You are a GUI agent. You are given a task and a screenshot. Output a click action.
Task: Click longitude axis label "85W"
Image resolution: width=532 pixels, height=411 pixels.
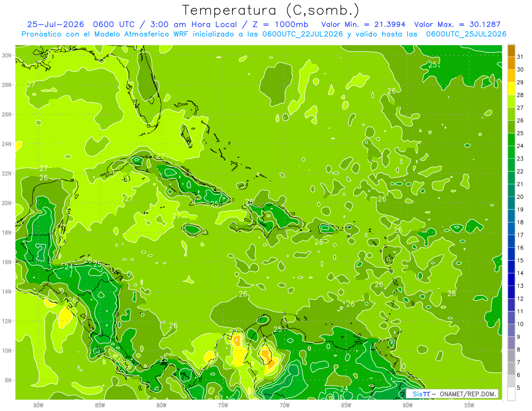point(100,405)
